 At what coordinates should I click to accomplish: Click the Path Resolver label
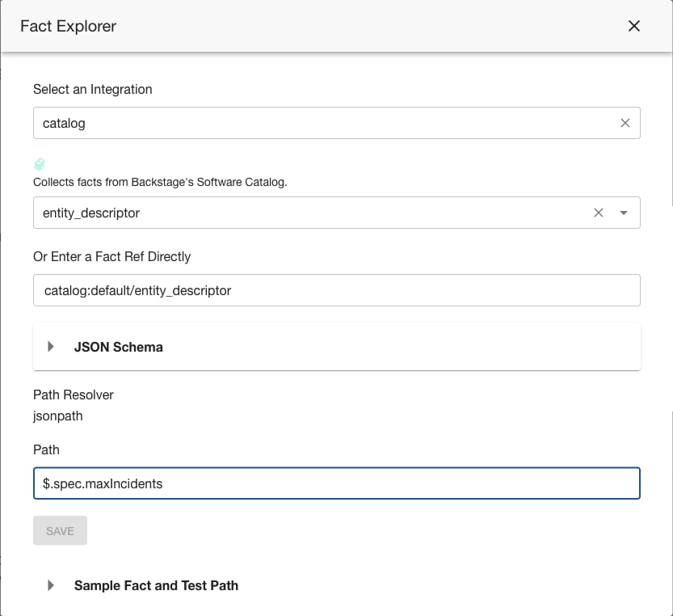[x=74, y=394]
